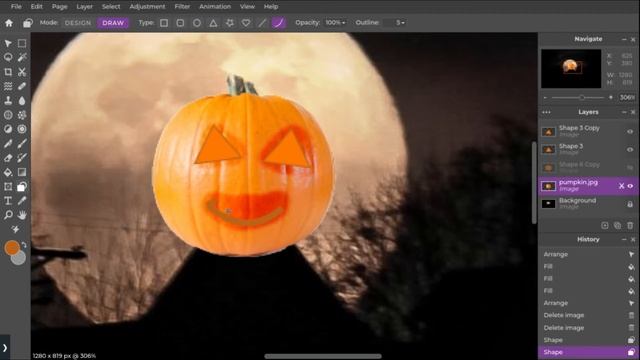
Task: Select the Gradient tool
Action: (x=22, y=172)
